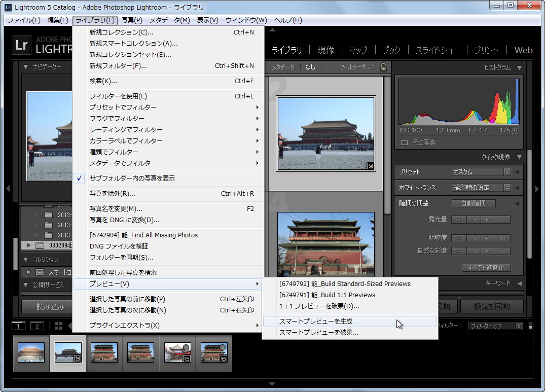Click なし in the filter bar
The height and width of the screenshot is (392, 545).
[310, 67]
